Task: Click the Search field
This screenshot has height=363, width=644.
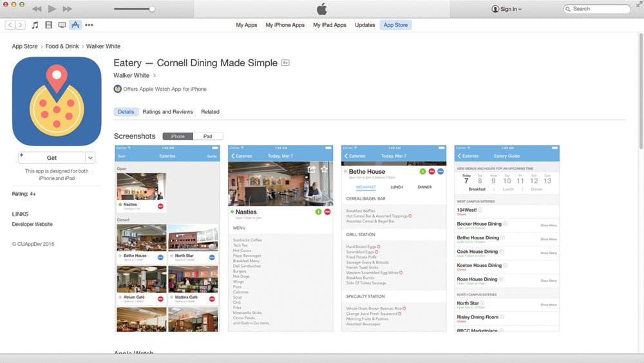Action: (597, 8)
